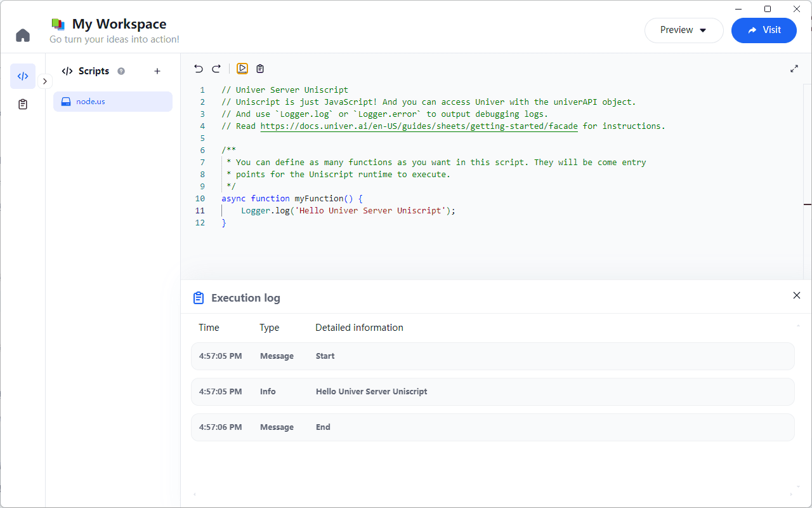Click the Logger.log code line

point(348,211)
